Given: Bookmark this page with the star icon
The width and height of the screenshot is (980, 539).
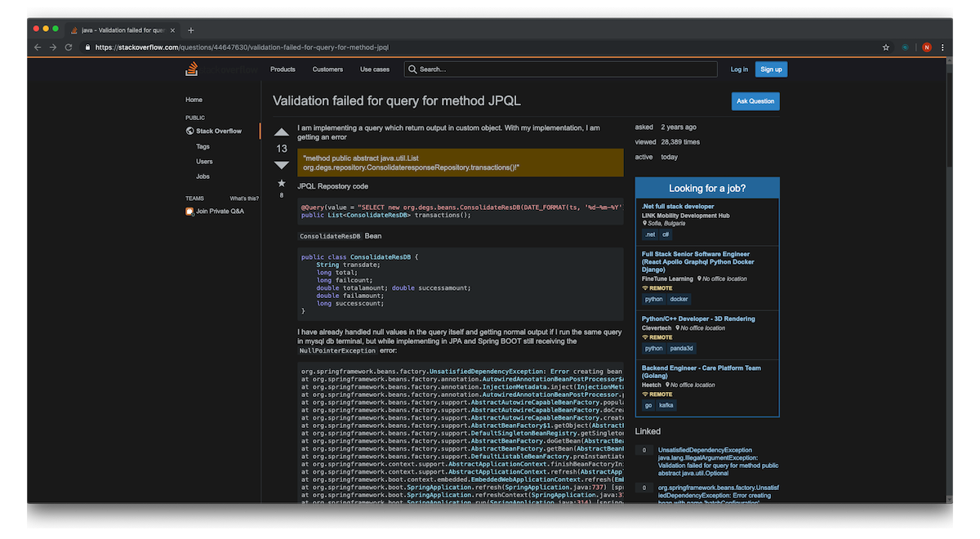Looking at the screenshot, I should pos(886,47).
